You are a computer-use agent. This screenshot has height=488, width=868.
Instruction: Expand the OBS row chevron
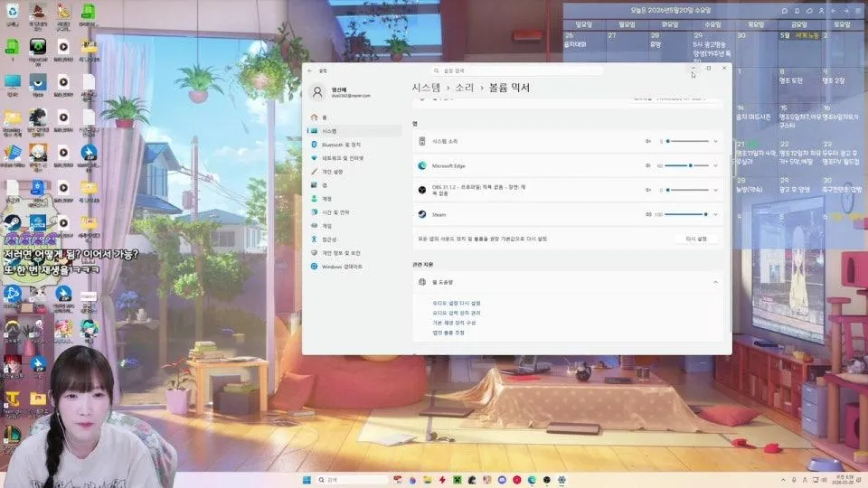tap(716, 190)
